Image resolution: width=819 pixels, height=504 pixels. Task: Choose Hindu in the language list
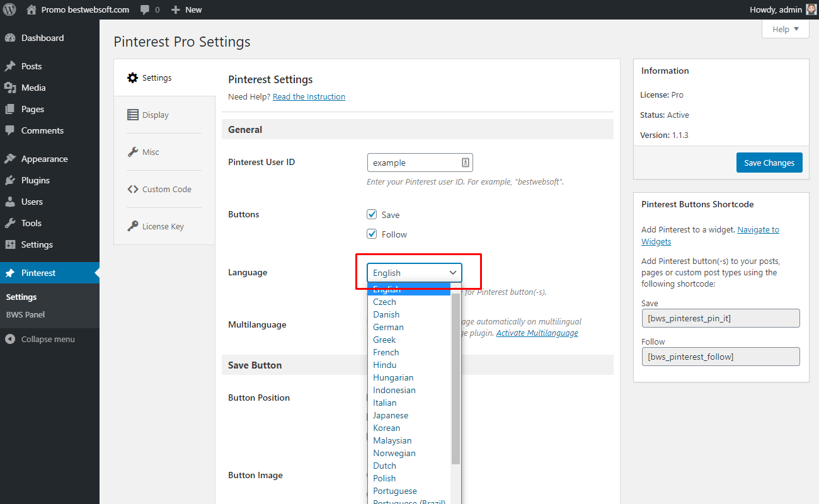click(x=409, y=365)
